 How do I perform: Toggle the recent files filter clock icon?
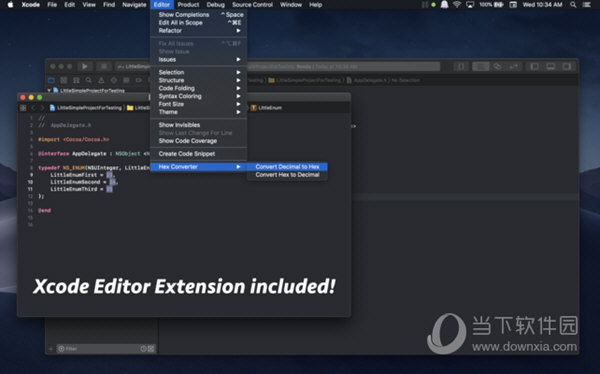143,349
